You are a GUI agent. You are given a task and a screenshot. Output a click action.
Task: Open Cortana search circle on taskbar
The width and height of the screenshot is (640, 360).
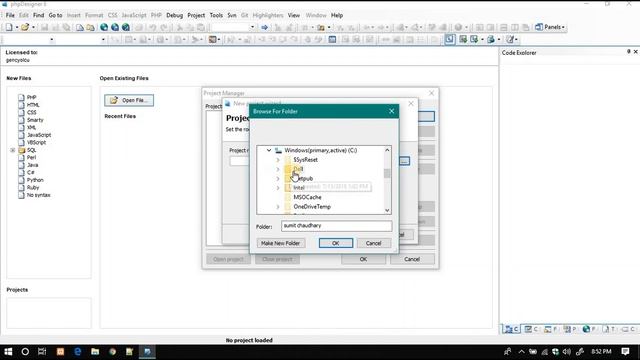[25, 351]
